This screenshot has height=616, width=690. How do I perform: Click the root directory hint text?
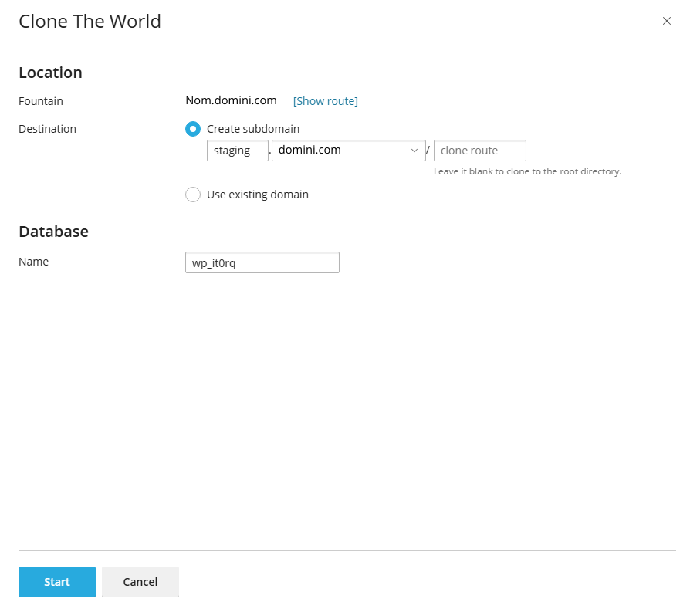click(527, 171)
